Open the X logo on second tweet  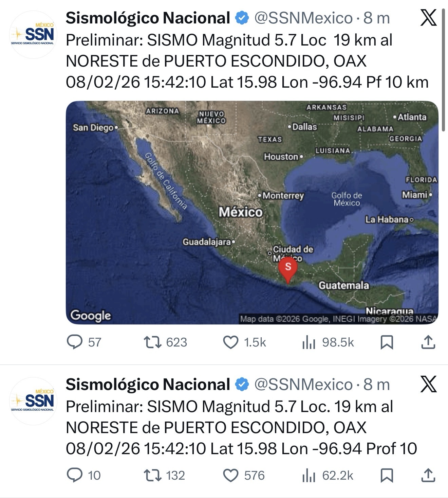pos(428,385)
